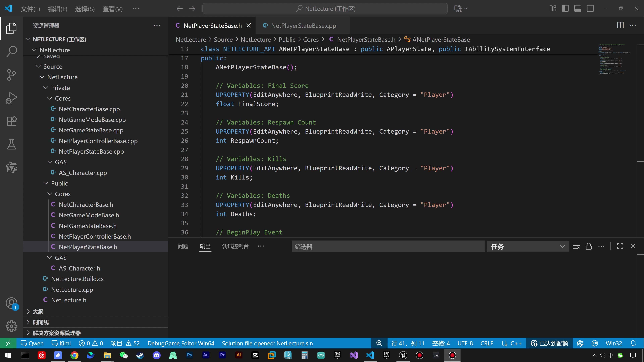Open Visual Studio from taskbar
Screen dimensions: 644x362
354,355
